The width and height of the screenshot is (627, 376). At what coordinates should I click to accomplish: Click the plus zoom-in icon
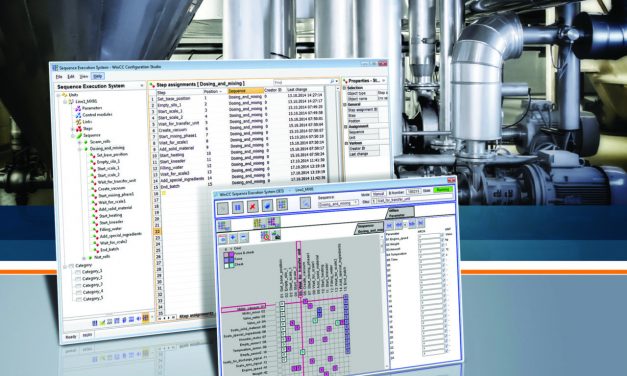coord(233,238)
